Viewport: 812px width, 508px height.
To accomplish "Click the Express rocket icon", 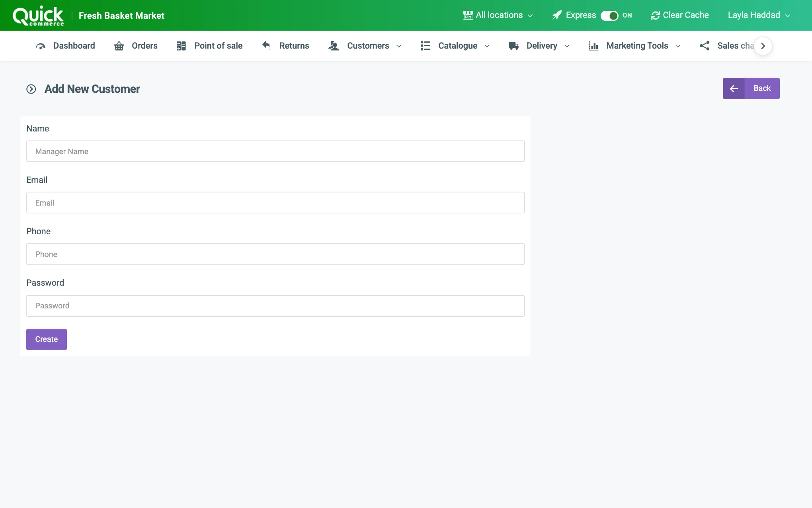I will pyautogui.click(x=557, y=15).
